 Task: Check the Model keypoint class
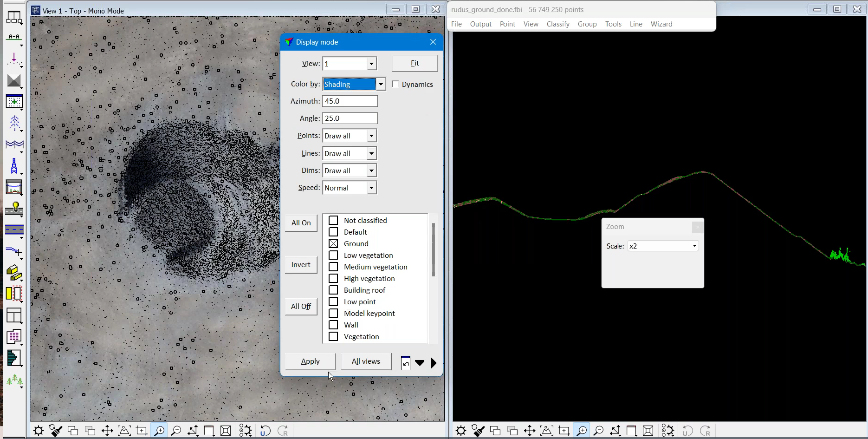pos(333,313)
